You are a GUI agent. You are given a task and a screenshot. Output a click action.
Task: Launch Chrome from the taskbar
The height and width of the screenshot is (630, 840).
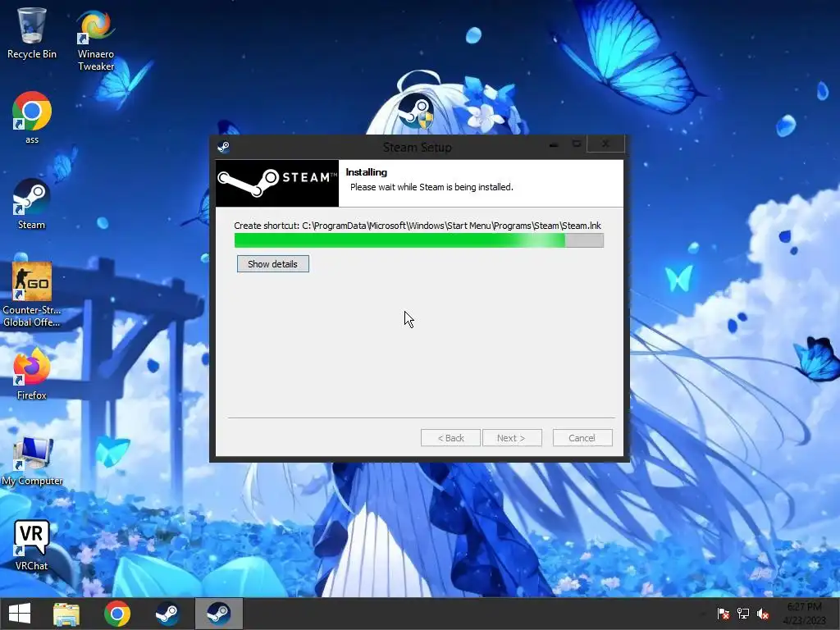[x=116, y=614]
